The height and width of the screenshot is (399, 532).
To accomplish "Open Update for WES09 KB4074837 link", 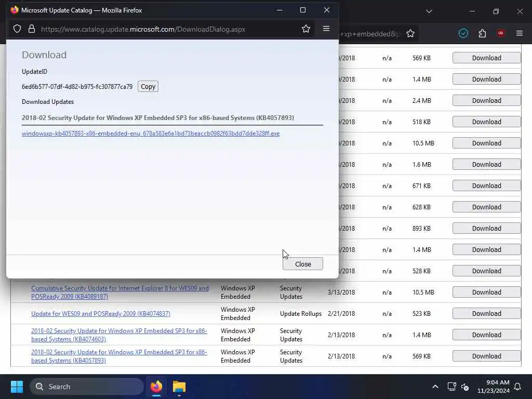I will pyautogui.click(x=101, y=313).
